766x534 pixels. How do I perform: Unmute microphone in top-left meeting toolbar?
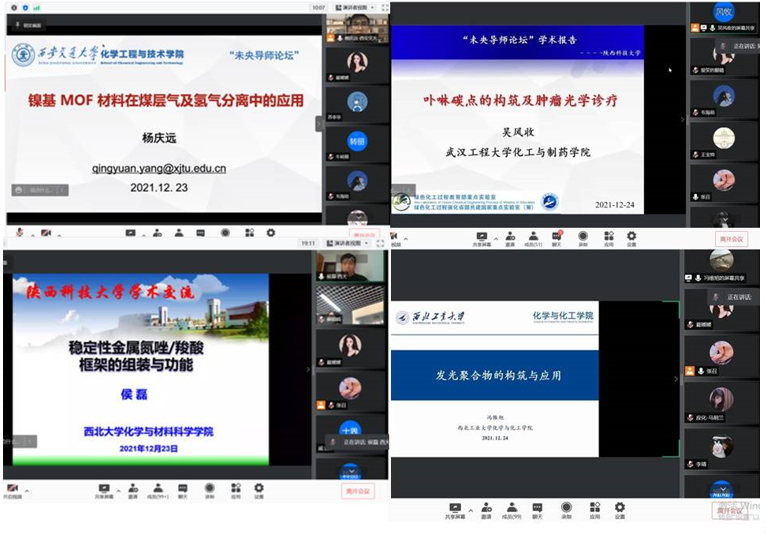pyautogui.click(x=20, y=233)
